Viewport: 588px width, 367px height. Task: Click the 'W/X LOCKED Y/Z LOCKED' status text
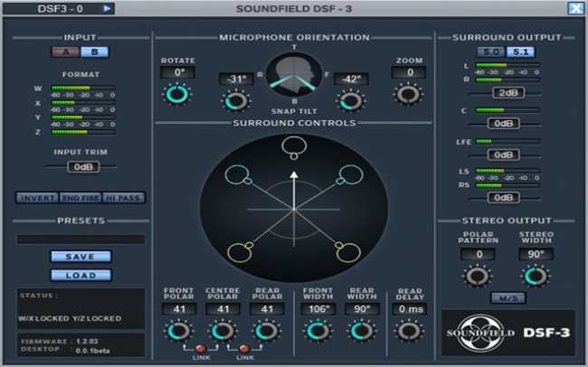coord(70,319)
